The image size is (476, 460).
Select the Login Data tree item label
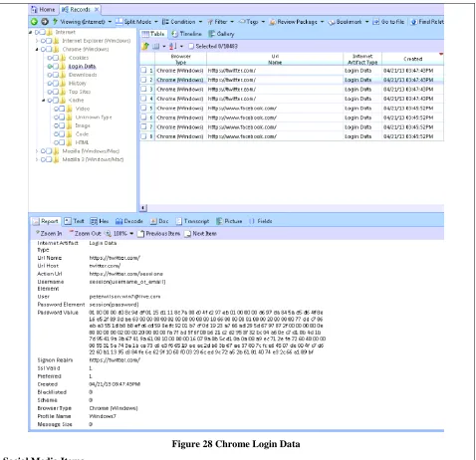[82, 67]
